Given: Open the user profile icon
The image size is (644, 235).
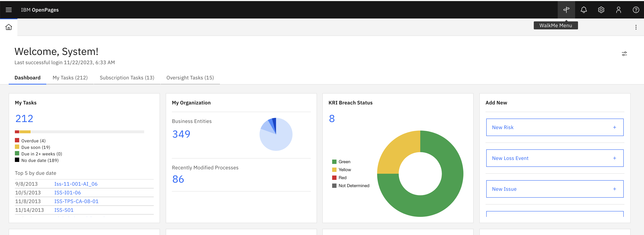Looking at the screenshot, I should coord(618,10).
